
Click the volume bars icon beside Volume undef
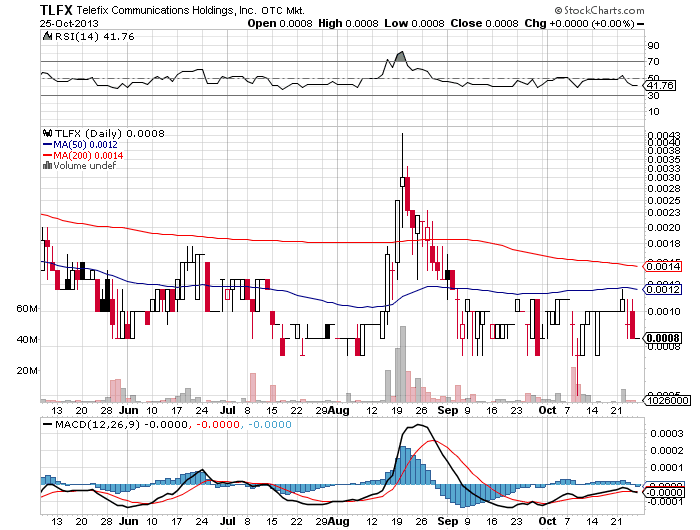click(47, 166)
